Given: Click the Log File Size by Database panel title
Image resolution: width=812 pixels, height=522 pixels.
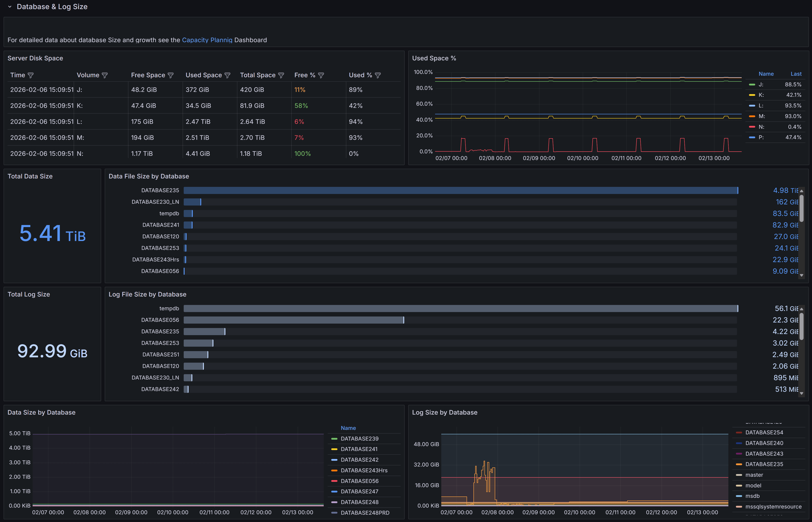Looking at the screenshot, I should pos(147,294).
